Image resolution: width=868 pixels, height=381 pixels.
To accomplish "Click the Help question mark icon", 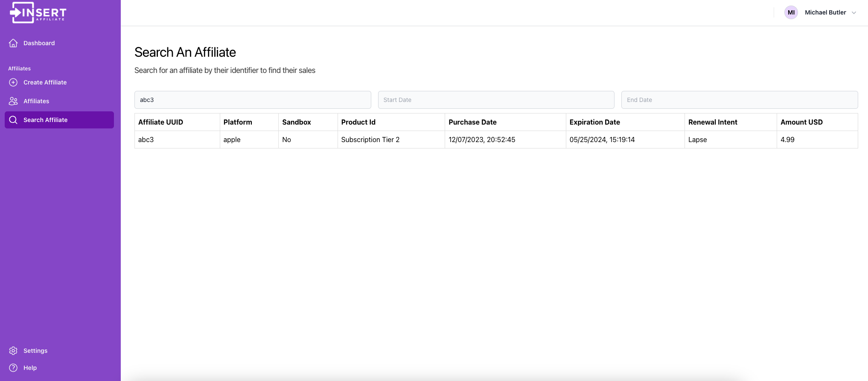I will [13, 368].
